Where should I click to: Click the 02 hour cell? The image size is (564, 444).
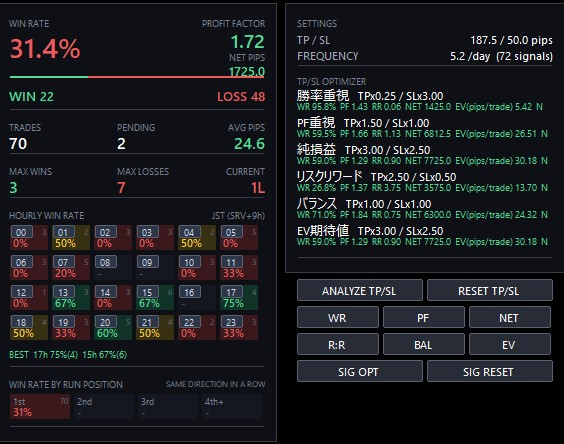[x=113, y=237]
